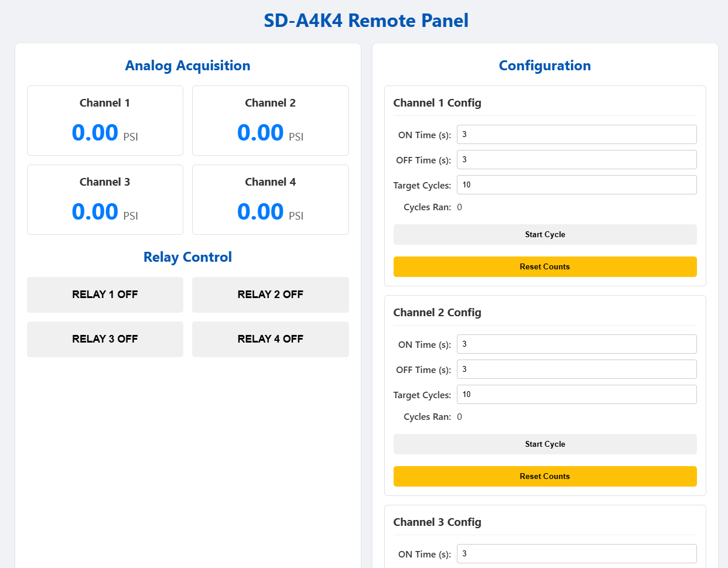728x568 pixels.
Task: Start Cycle for Channel 2
Action: (545, 444)
